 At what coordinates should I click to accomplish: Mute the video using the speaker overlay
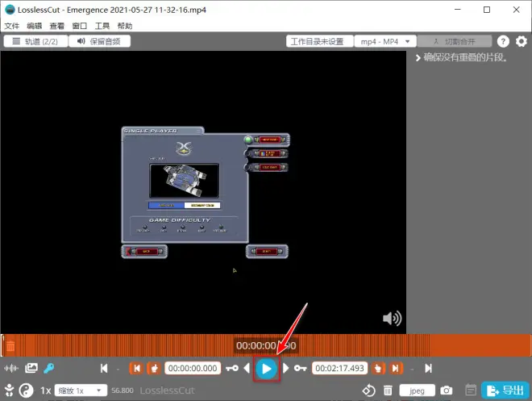(393, 319)
